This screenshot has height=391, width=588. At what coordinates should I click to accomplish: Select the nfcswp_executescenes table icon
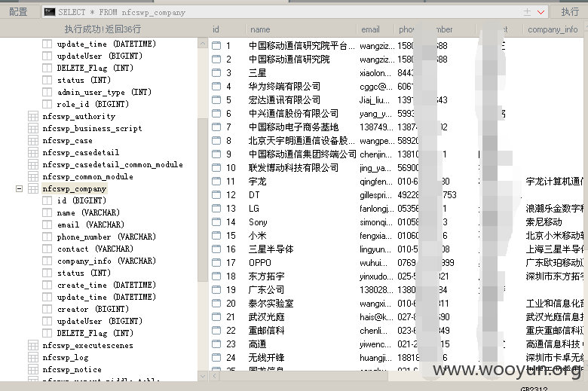pyautogui.click(x=33, y=345)
